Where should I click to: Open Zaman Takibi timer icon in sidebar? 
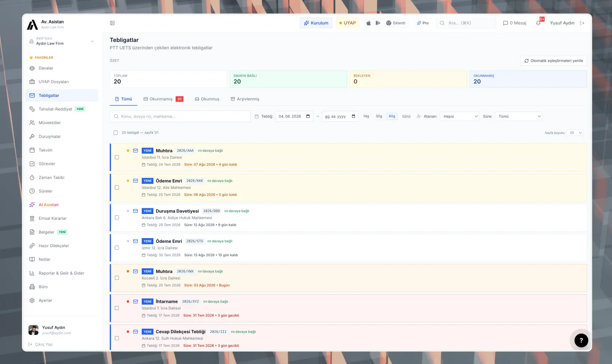[x=32, y=177]
